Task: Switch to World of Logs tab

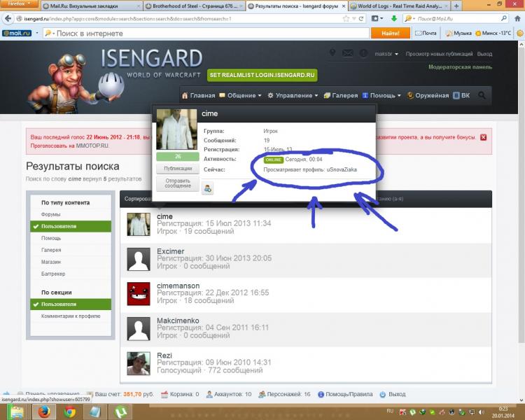Action: point(399,6)
